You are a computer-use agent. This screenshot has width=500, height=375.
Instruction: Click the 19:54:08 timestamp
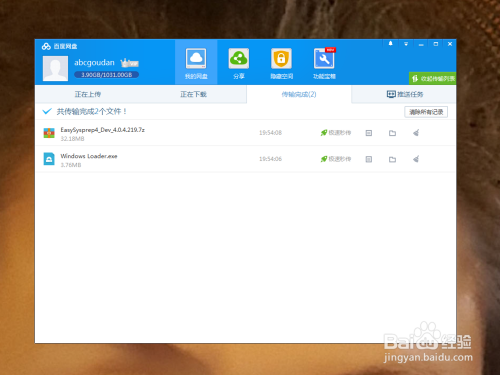click(x=270, y=133)
